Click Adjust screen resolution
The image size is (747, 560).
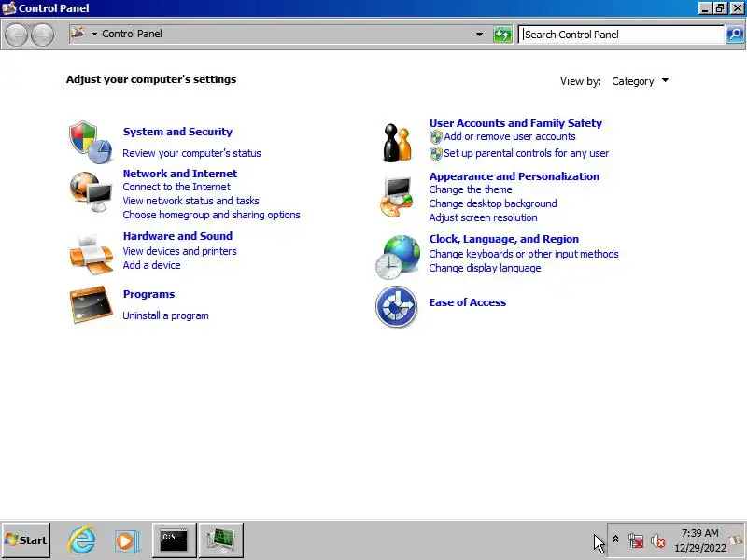[x=483, y=217]
